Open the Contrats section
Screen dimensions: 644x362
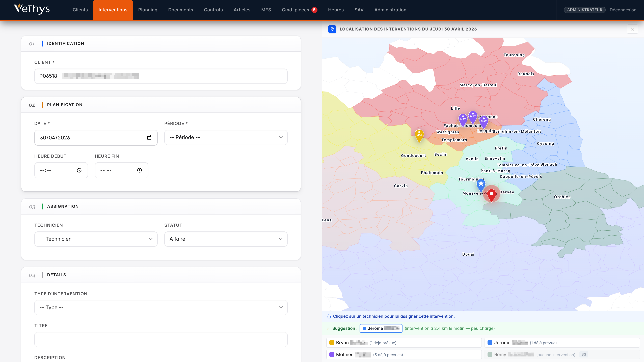[x=213, y=10]
